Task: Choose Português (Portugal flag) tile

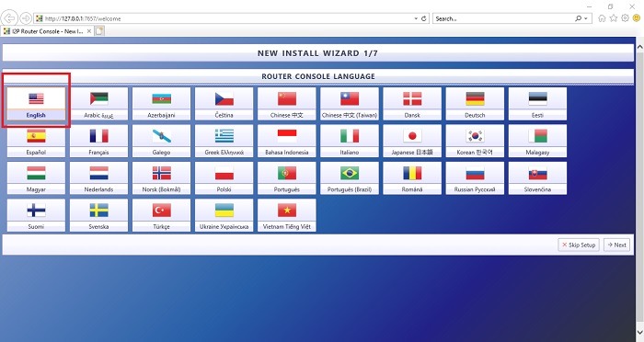Action: pos(287,177)
